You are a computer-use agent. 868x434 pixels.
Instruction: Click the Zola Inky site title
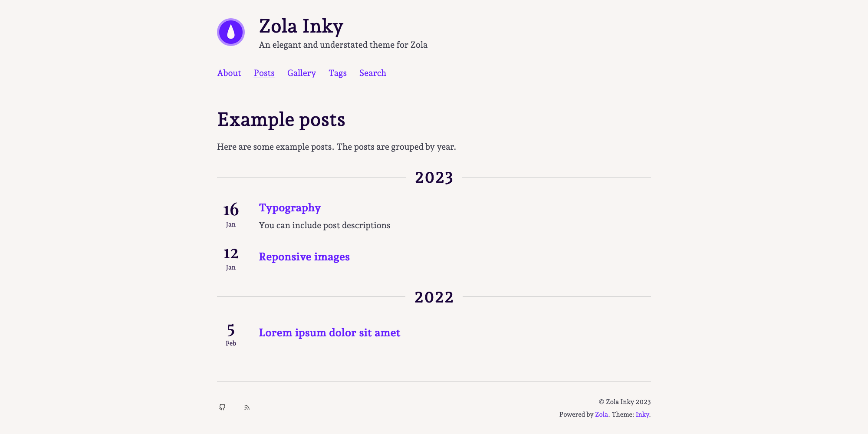[301, 27]
